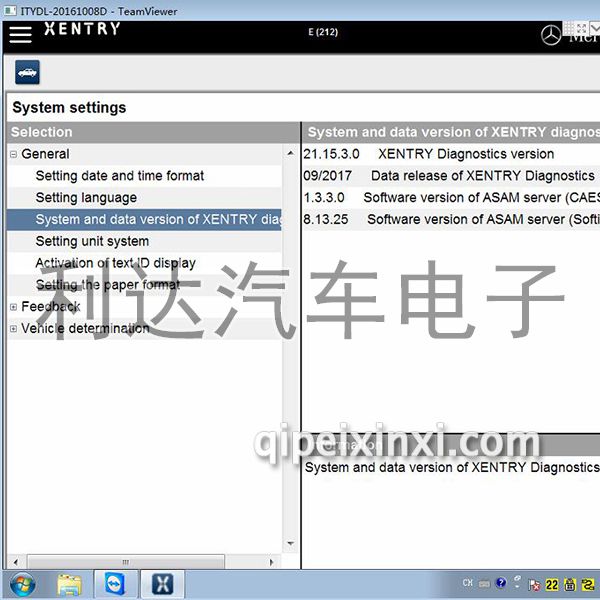
Task: Switch to XENTRY app in the taskbar
Action: [x=162, y=584]
